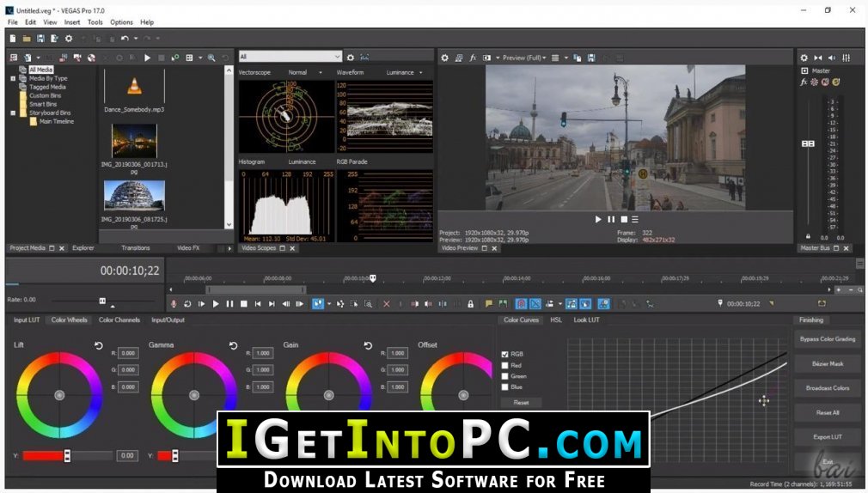Click the Master Bus volume fader handle
The height and width of the screenshot is (493, 868).
[x=808, y=143]
